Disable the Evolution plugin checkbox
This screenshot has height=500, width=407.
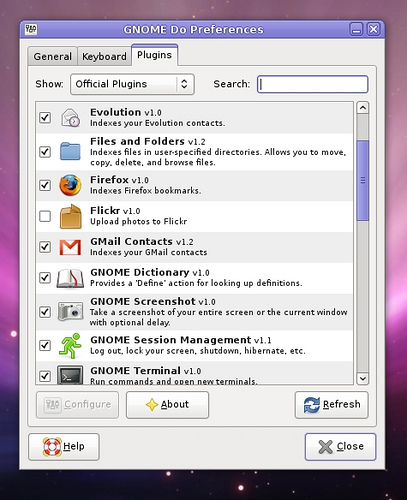point(45,117)
